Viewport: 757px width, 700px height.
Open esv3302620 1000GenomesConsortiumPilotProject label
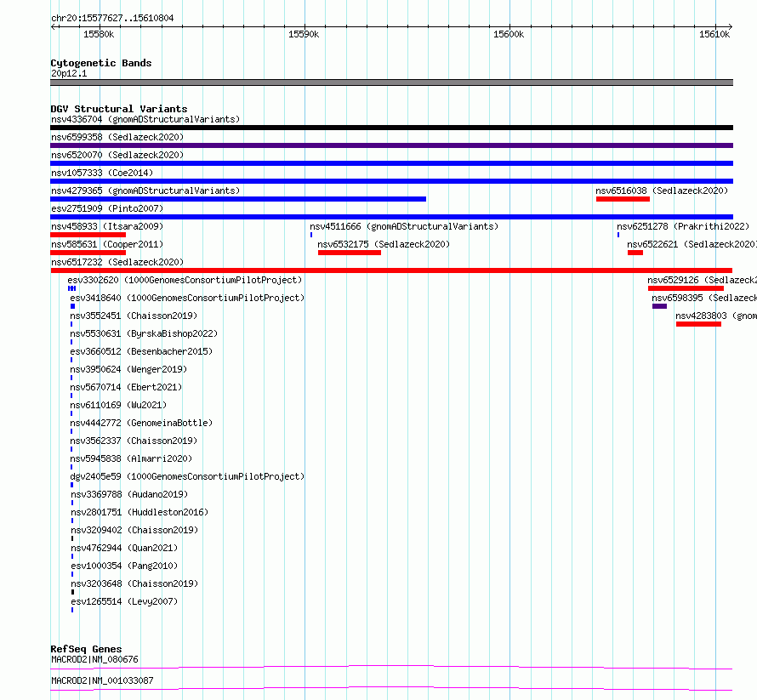(185, 280)
